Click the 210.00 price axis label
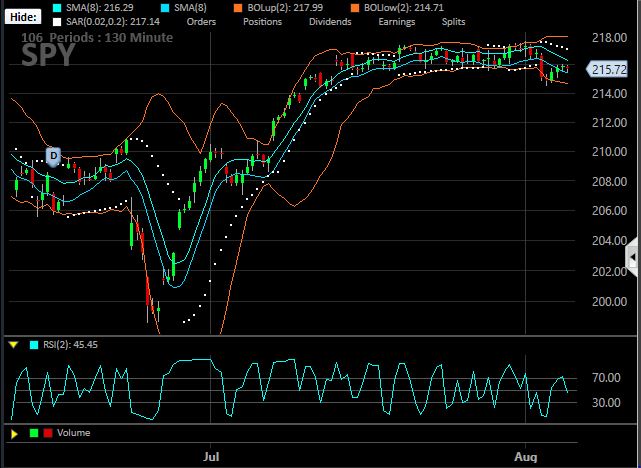Viewport: 641px width, 468px height. [x=609, y=152]
